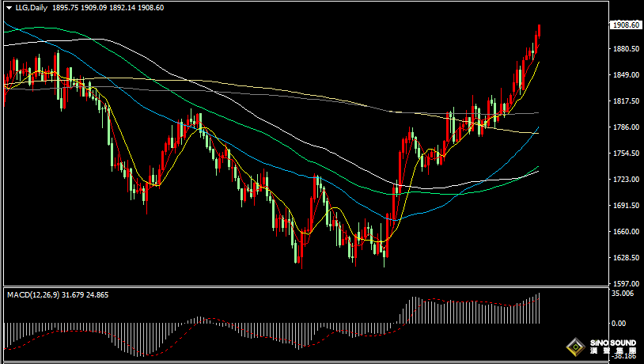Click the 1817.50 price axis label
The width and height of the screenshot is (644, 364).
(626, 101)
